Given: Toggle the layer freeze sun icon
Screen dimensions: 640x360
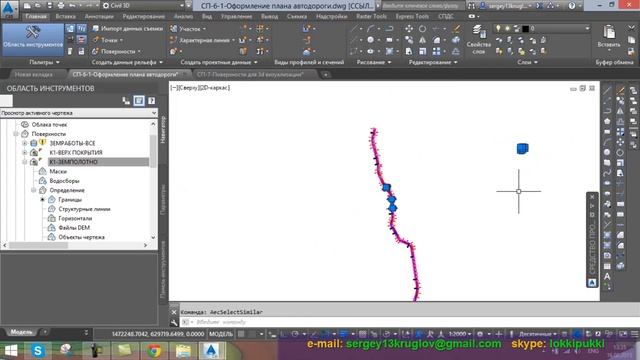Looking at the screenshot, I should click(507, 29).
